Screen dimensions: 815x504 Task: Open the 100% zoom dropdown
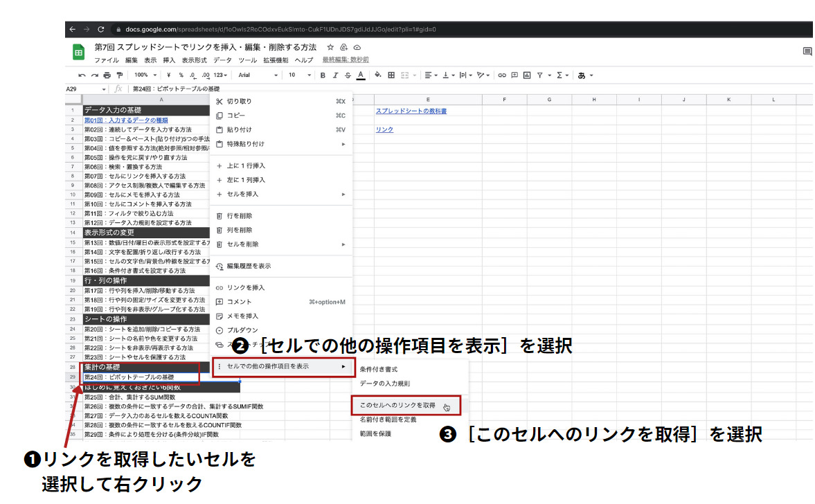click(x=145, y=75)
